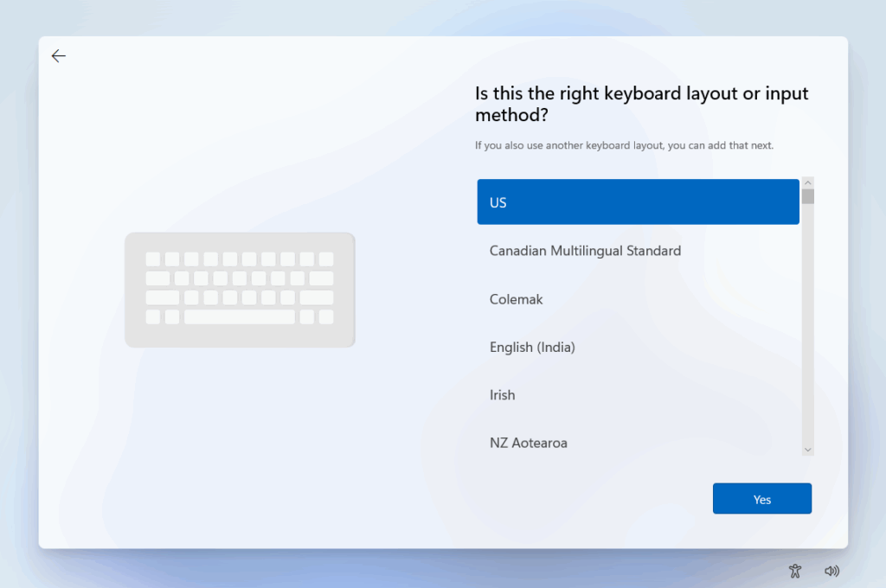Open the volume speaker icon
This screenshot has height=588, width=886.
831,571
